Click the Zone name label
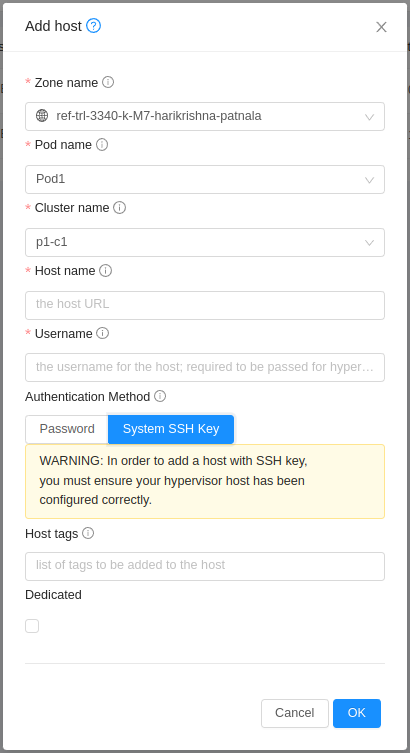This screenshot has height=753, width=410. pyautogui.click(x=66, y=83)
